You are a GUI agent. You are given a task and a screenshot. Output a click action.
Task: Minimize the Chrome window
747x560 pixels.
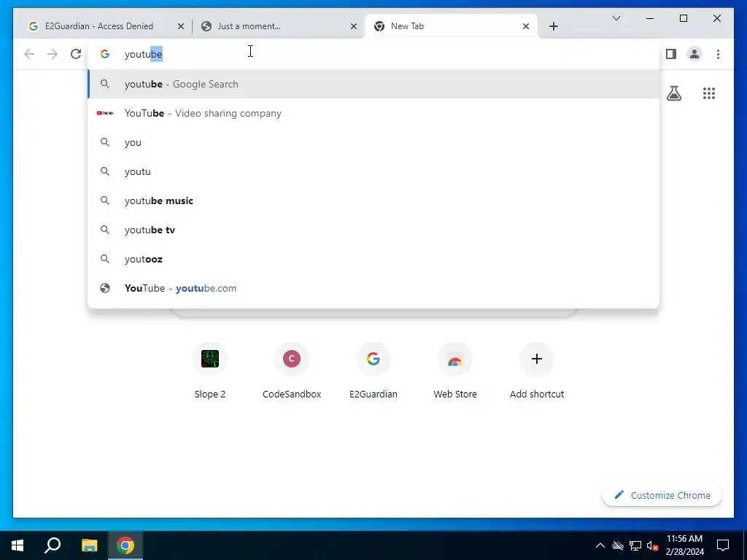click(650, 18)
